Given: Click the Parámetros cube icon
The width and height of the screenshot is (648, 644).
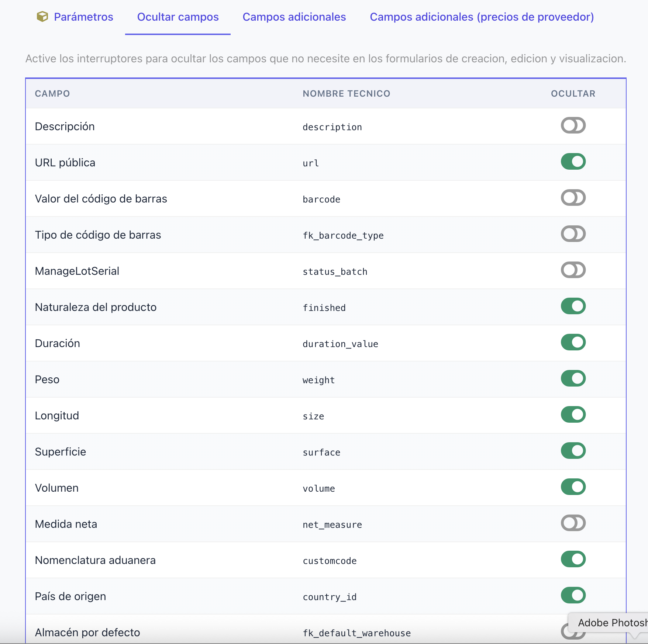Looking at the screenshot, I should [42, 17].
